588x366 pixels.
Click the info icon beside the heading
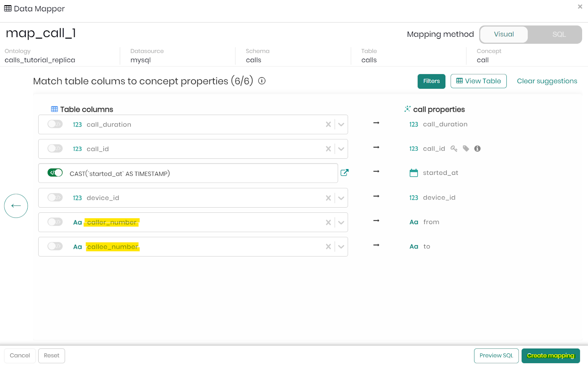tap(262, 81)
